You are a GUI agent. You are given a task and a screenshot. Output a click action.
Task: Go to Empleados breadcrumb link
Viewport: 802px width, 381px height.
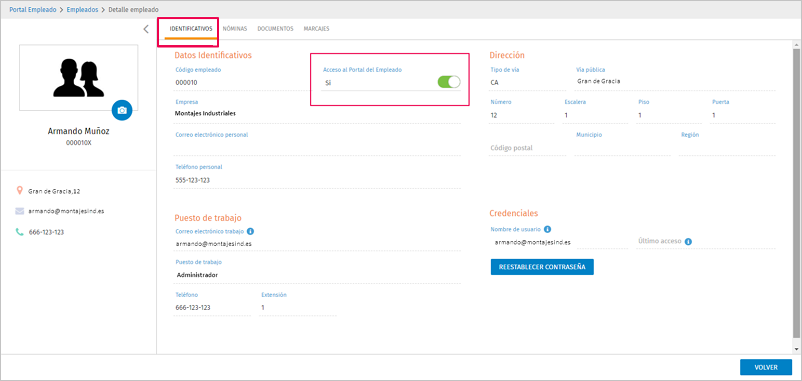(83, 10)
